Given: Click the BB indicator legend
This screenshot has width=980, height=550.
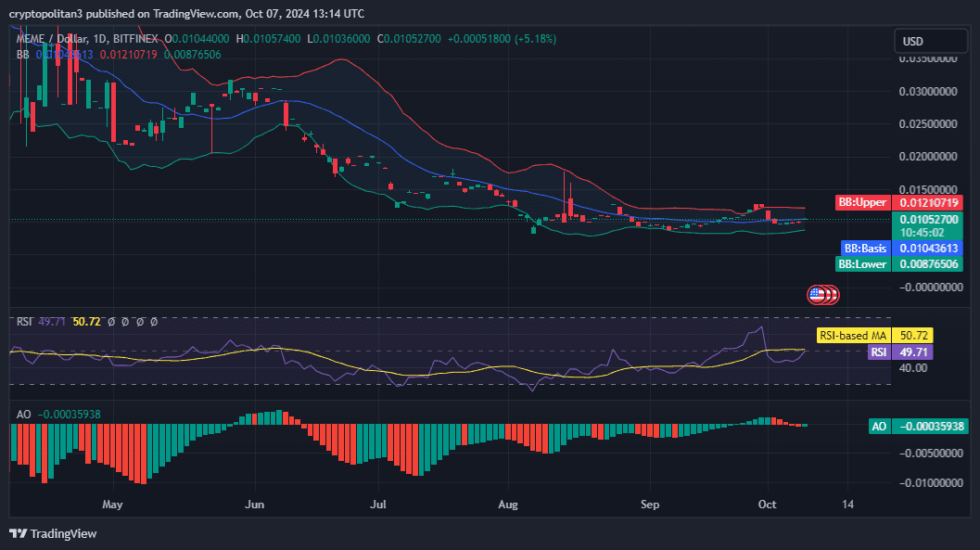Looking at the screenshot, I should tap(22, 55).
